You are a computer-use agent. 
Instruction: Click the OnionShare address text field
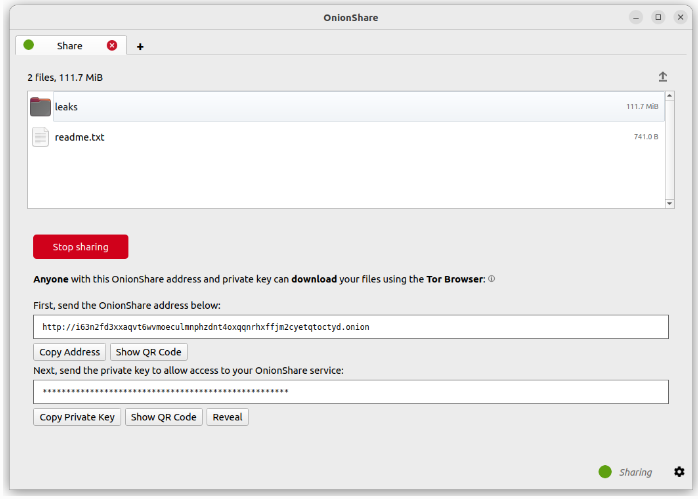(350, 327)
